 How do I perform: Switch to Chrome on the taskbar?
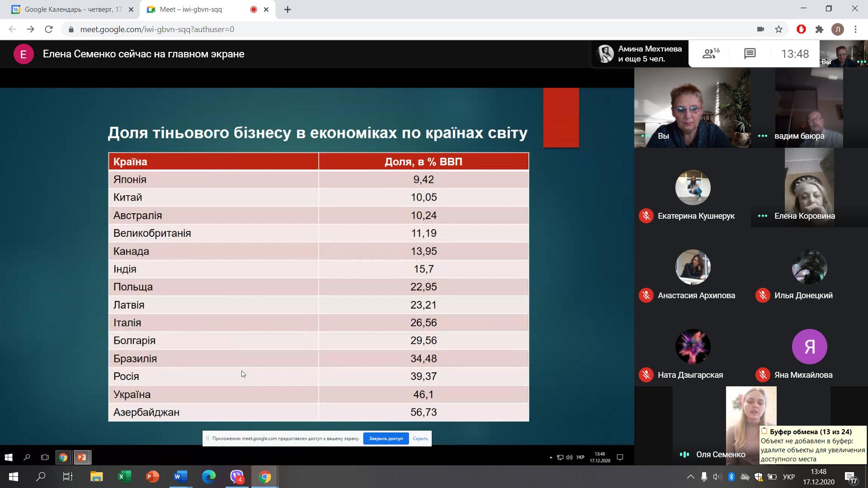pyautogui.click(x=265, y=477)
